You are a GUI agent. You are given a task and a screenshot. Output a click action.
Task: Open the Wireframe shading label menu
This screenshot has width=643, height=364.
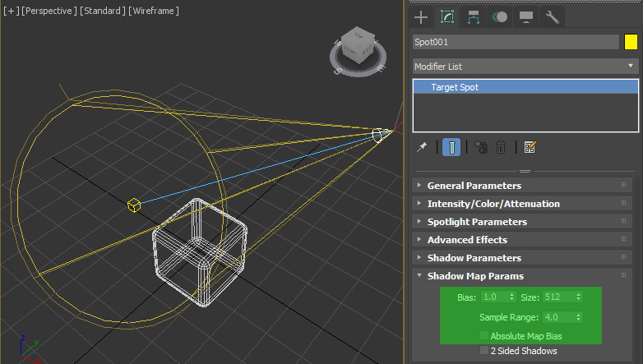(154, 11)
